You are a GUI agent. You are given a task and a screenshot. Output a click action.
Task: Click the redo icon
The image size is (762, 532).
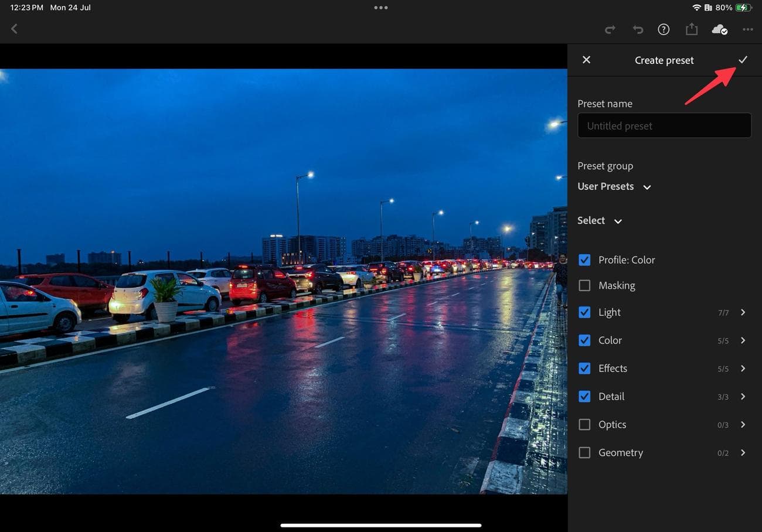click(x=610, y=29)
